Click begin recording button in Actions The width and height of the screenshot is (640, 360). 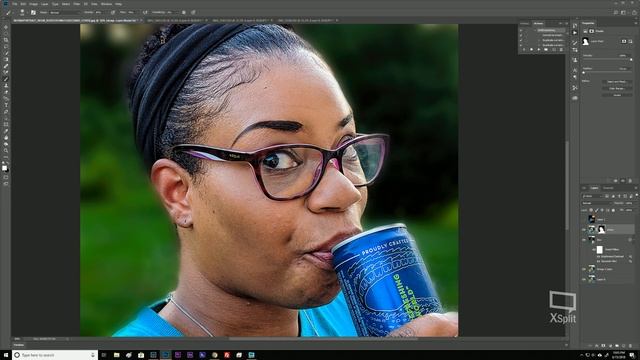(531, 49)
